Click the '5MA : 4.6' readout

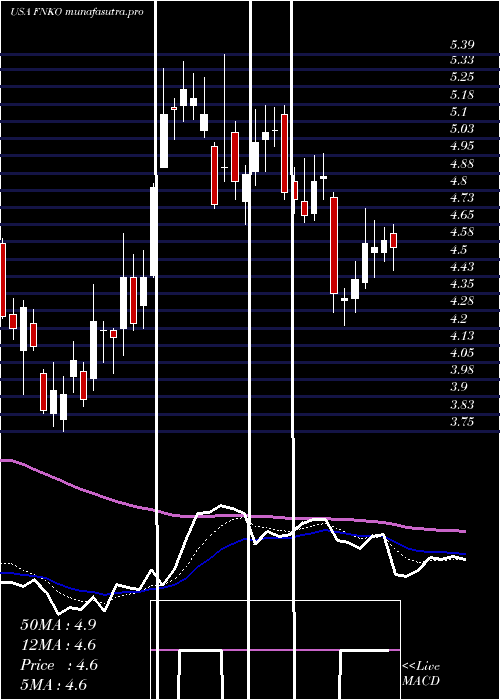point(54,685)
